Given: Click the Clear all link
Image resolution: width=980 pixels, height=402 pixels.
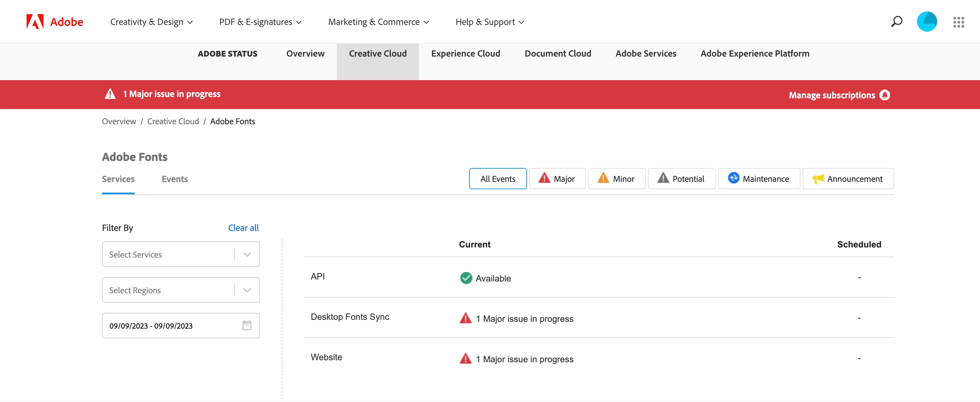Looking at the screenshot, I should [243, 228].
